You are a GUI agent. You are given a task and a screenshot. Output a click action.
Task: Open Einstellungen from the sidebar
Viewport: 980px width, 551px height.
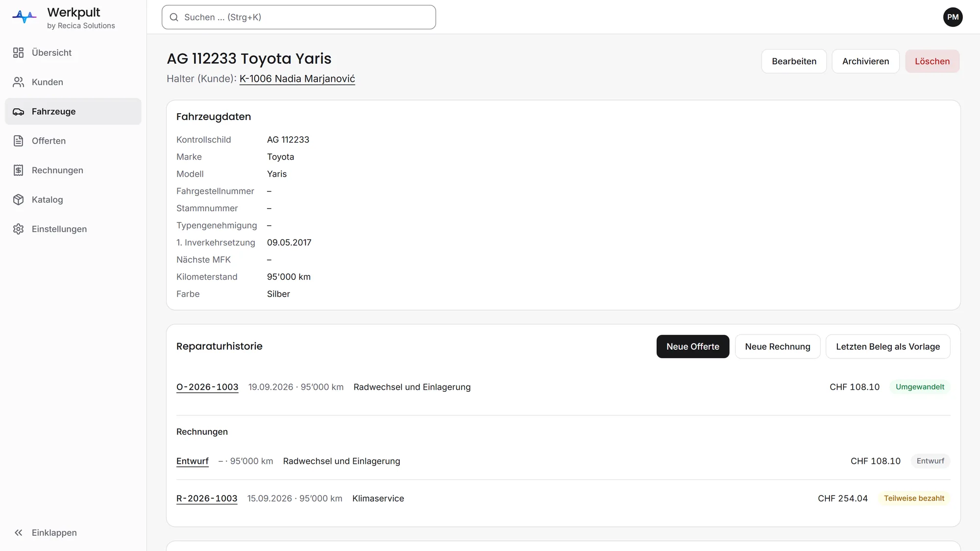pyautogui.click(x=73, y=229)
